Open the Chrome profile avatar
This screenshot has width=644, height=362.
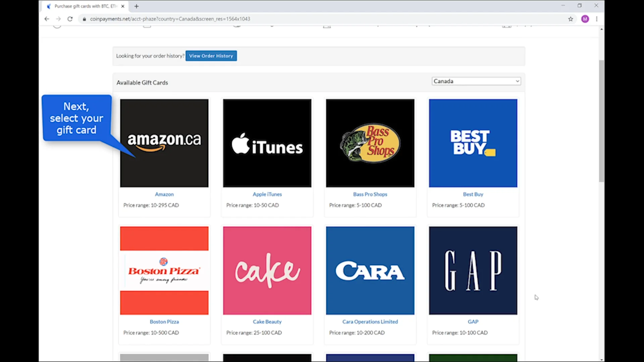585,19
